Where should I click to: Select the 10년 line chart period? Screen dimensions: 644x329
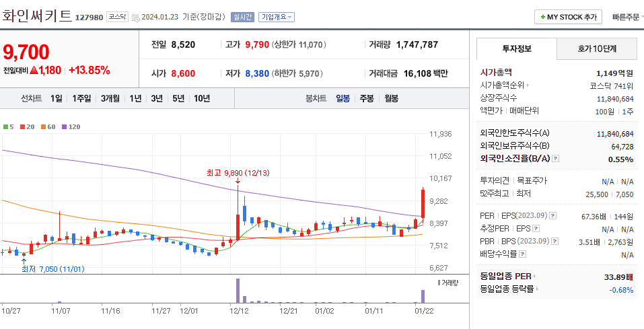tap(202, 99)
